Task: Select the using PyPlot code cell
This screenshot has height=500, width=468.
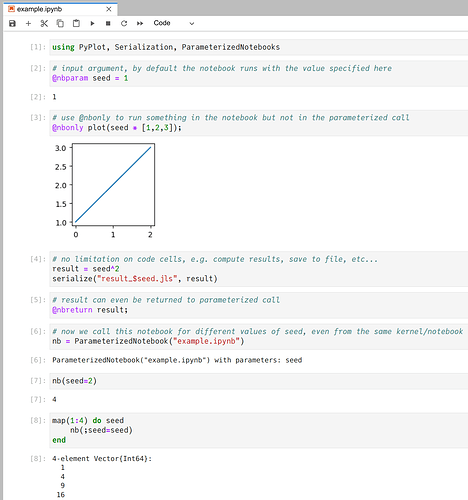Action: pos(259,47)
